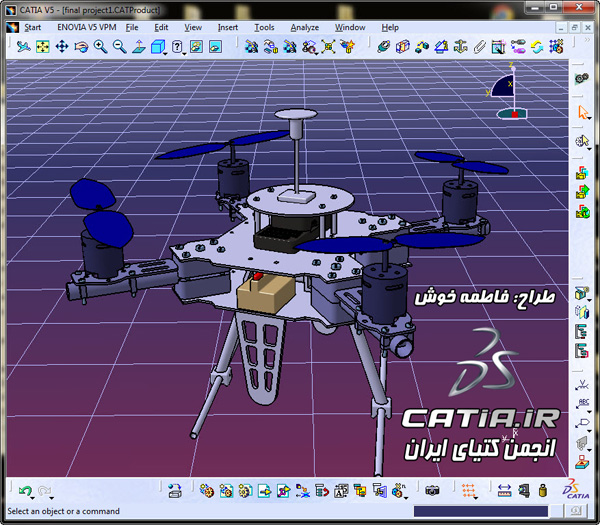
Task: Click the CATIA logo workbench icon
Action: coord(577,487)
